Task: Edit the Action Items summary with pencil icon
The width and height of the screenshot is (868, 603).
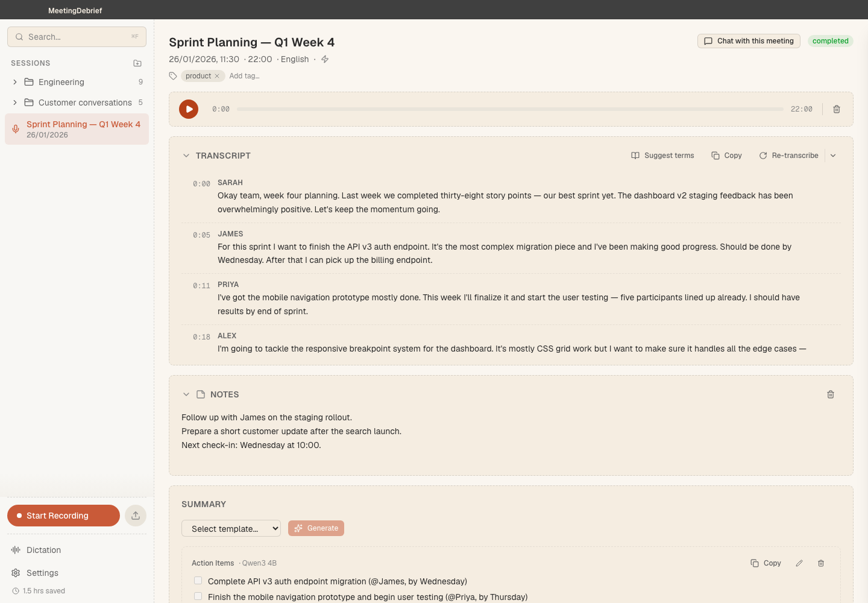Action: [x=799, y=563]
